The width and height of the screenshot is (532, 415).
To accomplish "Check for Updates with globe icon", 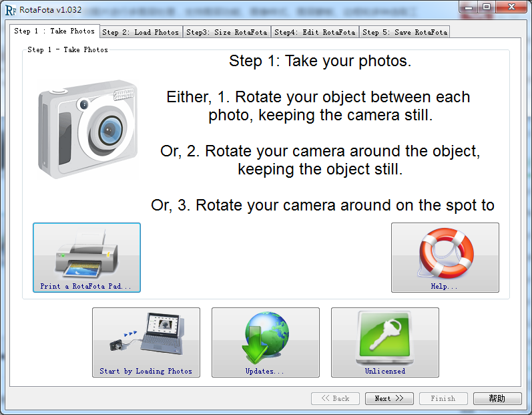I will [x=265, y=342].
